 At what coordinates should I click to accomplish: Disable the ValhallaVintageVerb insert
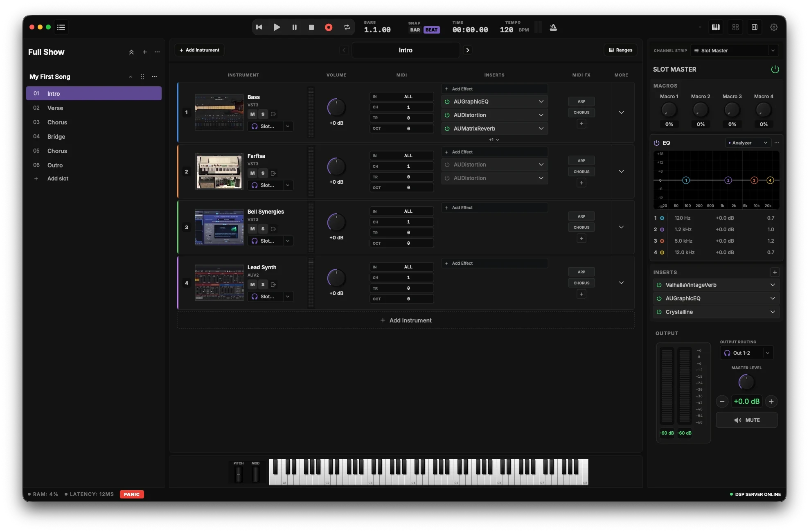659,285
